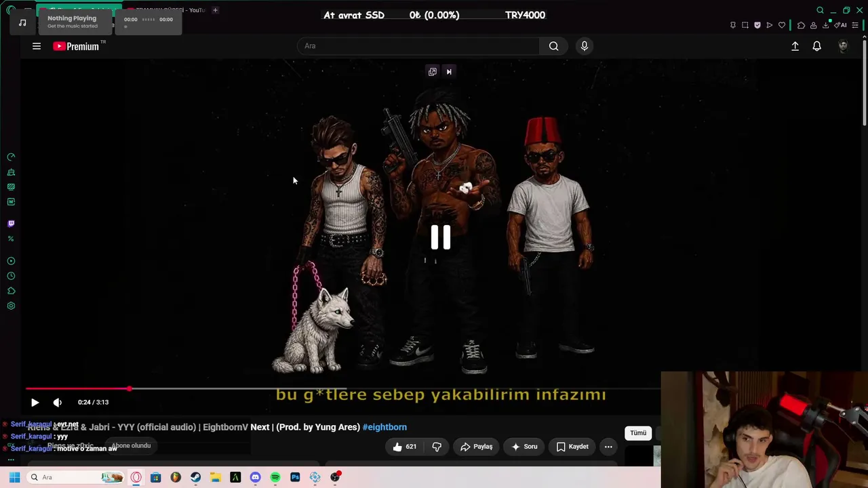Open File Explorer from the taskbar
This screenshot has width=868, height=488.
click(216, 477)
